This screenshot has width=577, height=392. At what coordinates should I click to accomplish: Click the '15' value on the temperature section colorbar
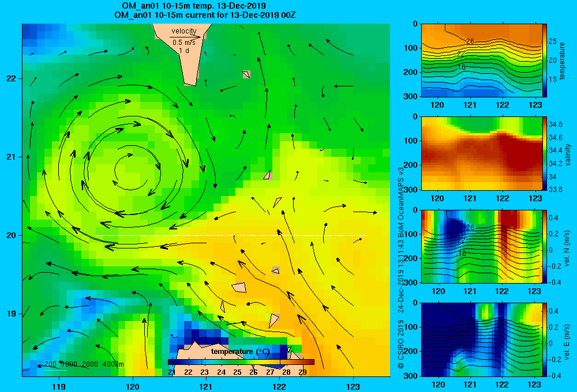pyautogui.click(x=553, y=79)
